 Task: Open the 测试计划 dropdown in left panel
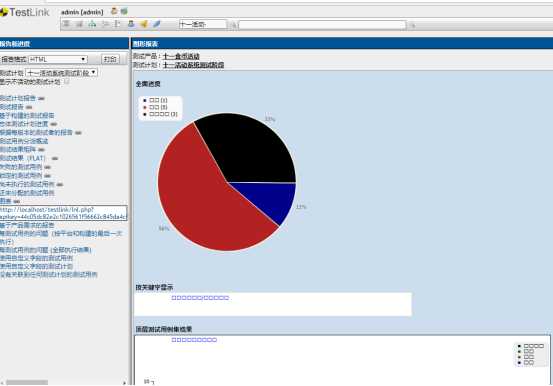click(61, 73)
